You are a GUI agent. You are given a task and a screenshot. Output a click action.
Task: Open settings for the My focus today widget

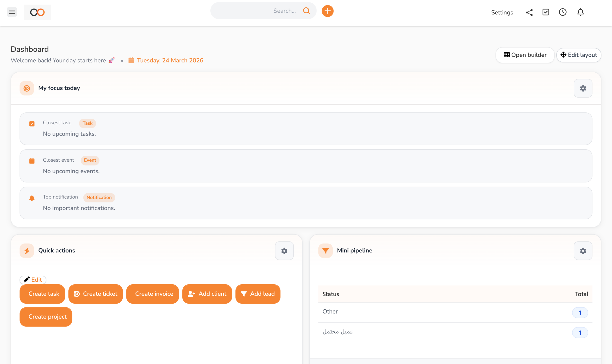583,88
